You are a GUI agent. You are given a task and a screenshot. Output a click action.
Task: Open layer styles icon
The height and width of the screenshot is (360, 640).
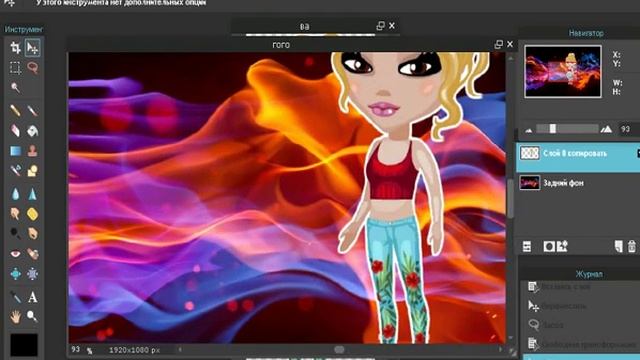click(562, 246)
